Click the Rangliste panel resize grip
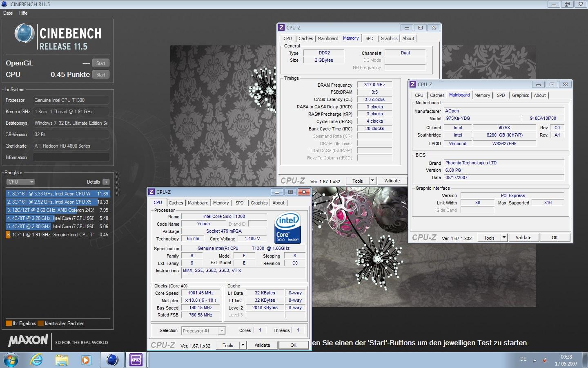588x368 pixels. coord(118,184)
